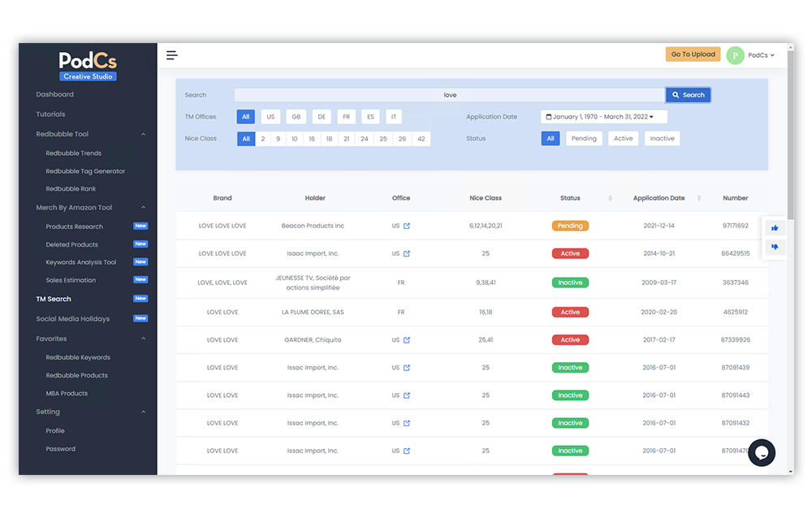Open external link for Isaac Import, Inc. row
The height and width of the screenshot is (518, 812).
(407, 254)
